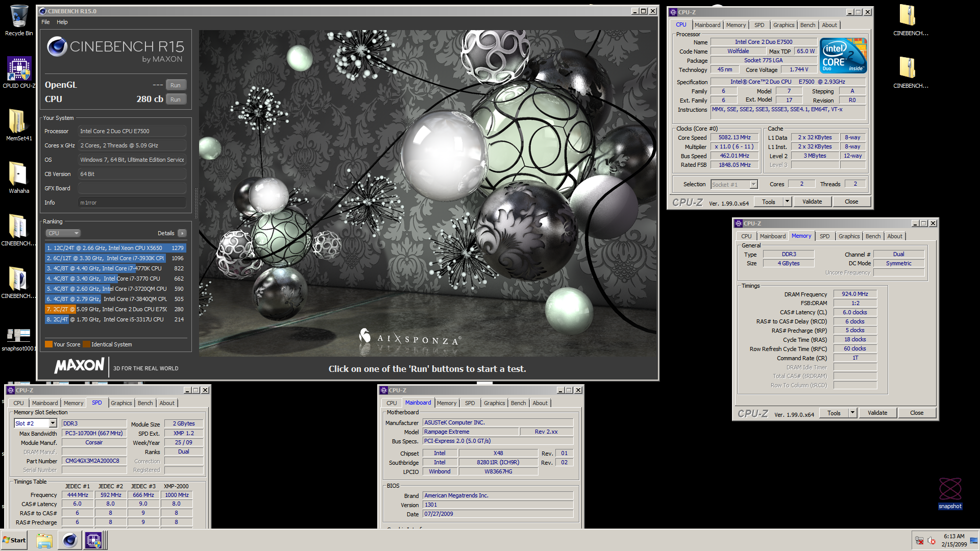Click Show Desktop at taskbar edge
The image size is (980, 551).
point(974,541)
